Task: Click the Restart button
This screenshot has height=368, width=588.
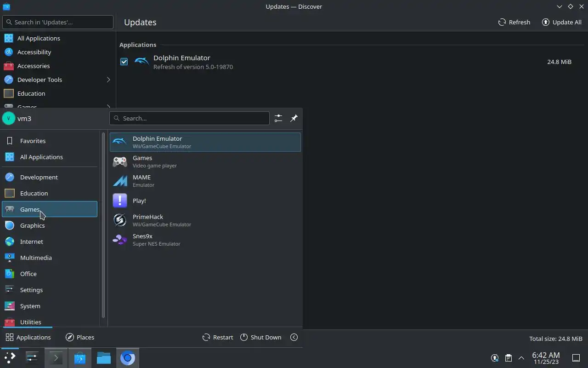Action: (x=218, y=337)
